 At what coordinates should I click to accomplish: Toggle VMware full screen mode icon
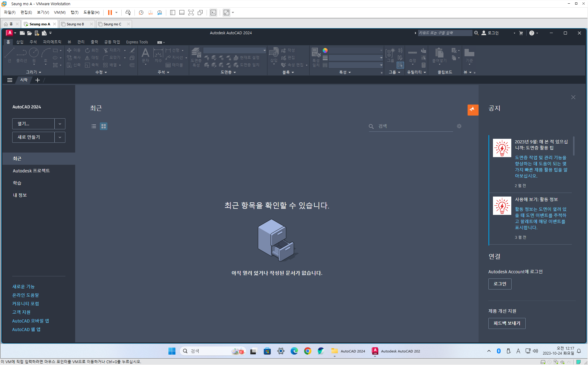point(191,13)
